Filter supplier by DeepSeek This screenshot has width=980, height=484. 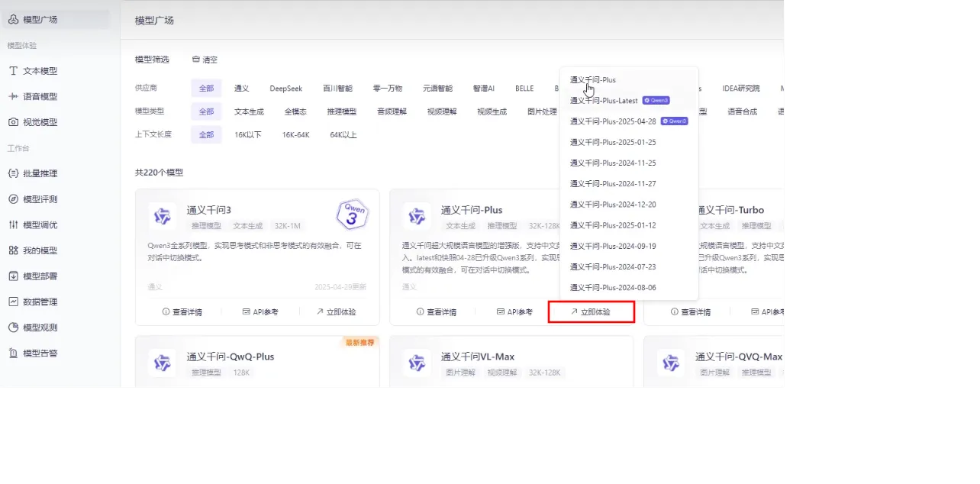tap(285, 89)
